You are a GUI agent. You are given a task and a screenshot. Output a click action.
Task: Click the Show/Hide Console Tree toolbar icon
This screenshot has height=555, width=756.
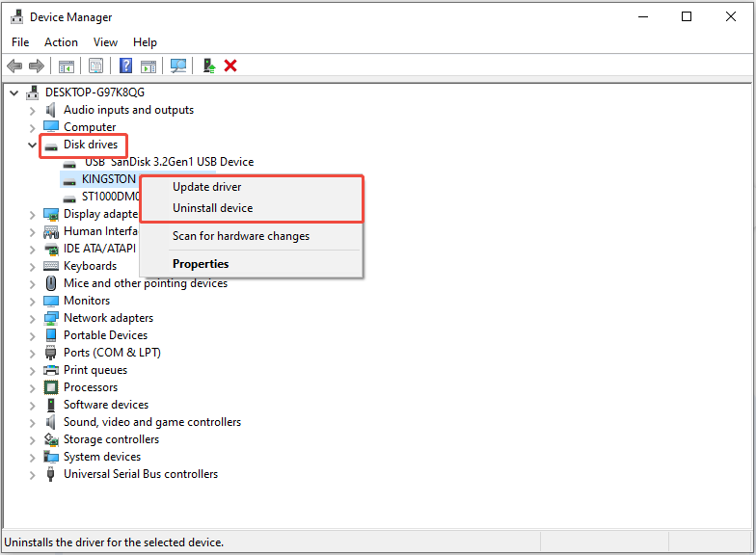click(66, 66)
